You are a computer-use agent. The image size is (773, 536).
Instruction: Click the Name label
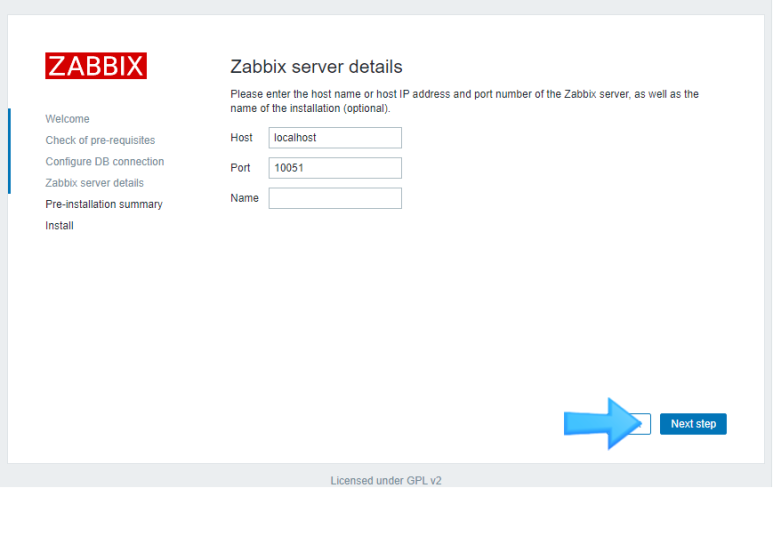(244, 198)
